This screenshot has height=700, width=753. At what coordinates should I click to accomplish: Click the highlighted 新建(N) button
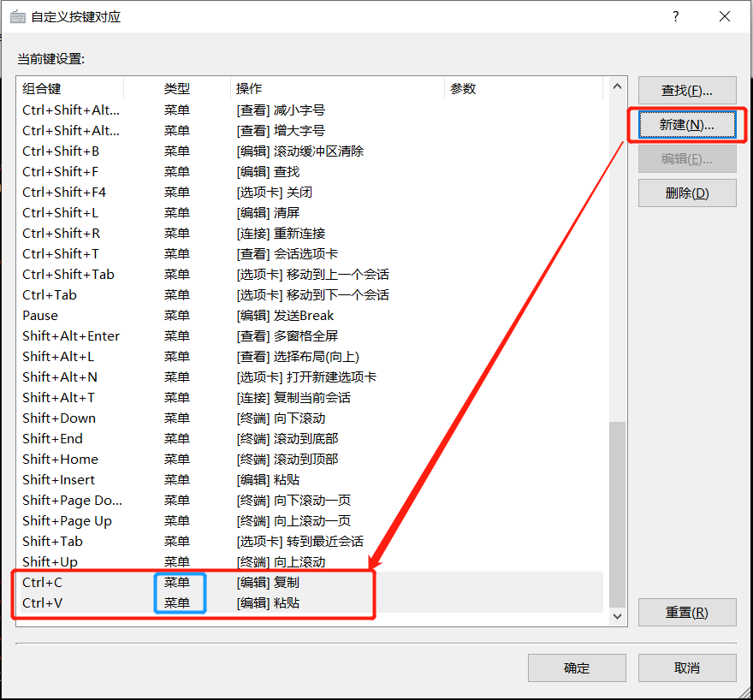[x=687, y=124]
